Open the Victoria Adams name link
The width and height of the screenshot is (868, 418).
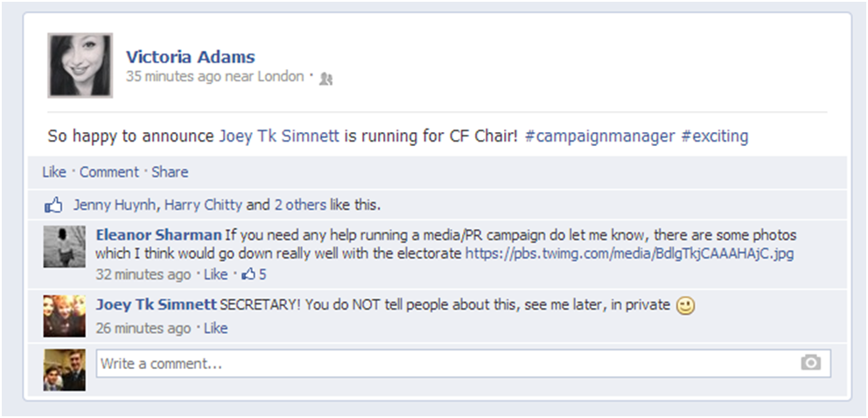point(190,57)
